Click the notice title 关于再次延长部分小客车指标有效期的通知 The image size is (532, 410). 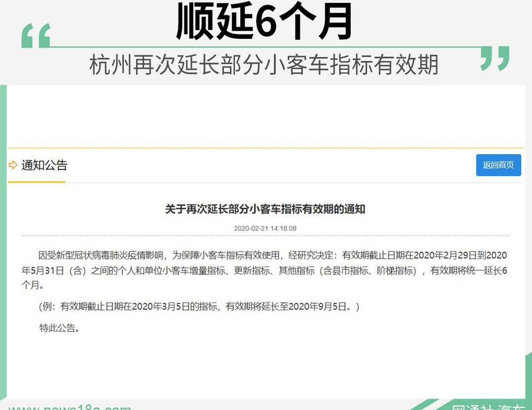click(x=265, y=209)
